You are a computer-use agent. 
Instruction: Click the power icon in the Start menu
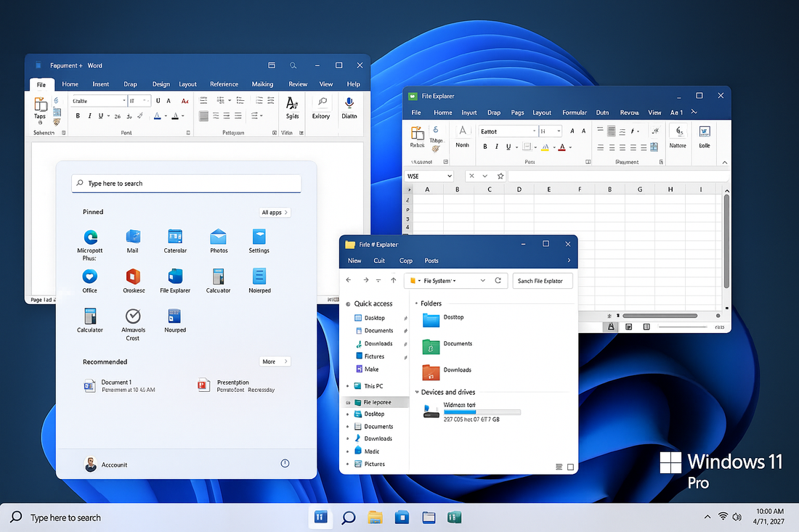point(285,463)
